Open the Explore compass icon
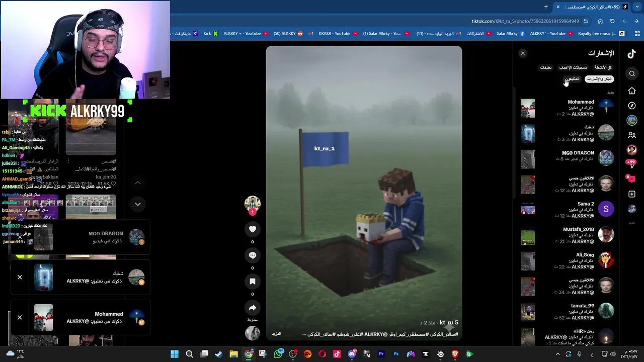Screen dimensions: 644x362 click(x=632, y=106)
